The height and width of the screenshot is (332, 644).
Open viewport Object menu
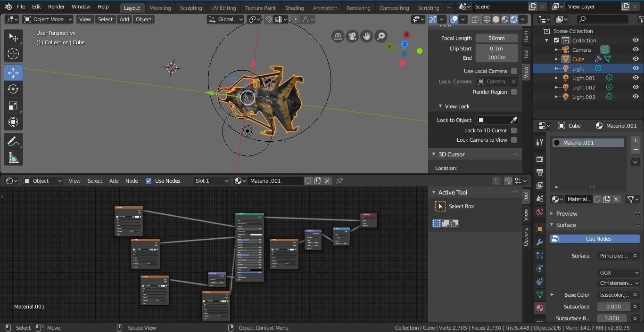(x=143, y=19)
